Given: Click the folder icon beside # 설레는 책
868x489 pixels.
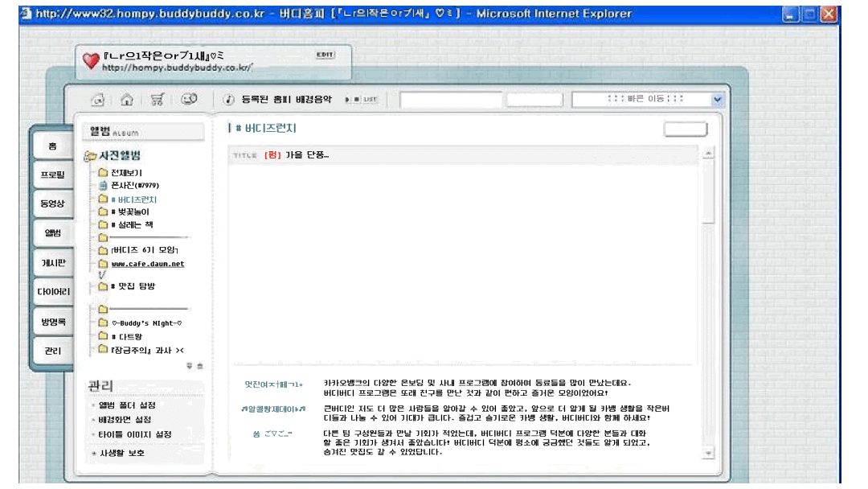Looking at the screenshot, I should pos(103,225).
